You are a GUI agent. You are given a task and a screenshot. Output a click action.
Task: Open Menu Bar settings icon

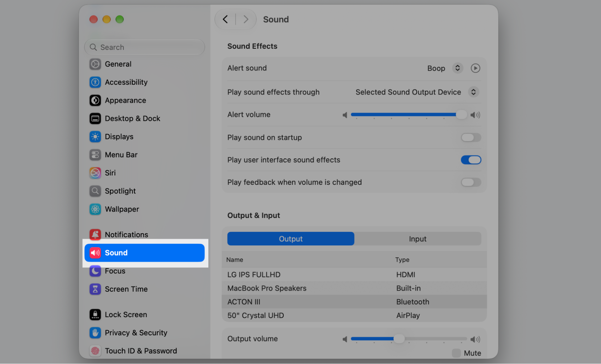(95, 155)
